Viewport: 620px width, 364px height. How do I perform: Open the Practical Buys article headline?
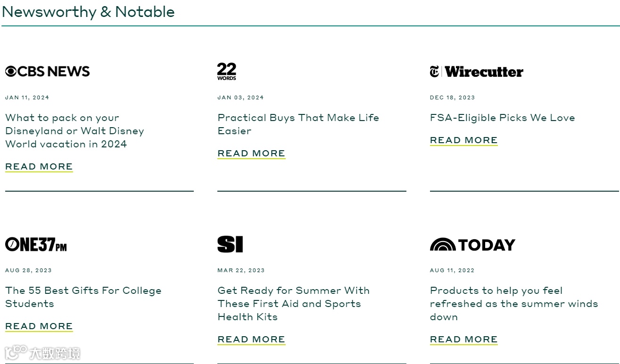click(x=298, y=124)
